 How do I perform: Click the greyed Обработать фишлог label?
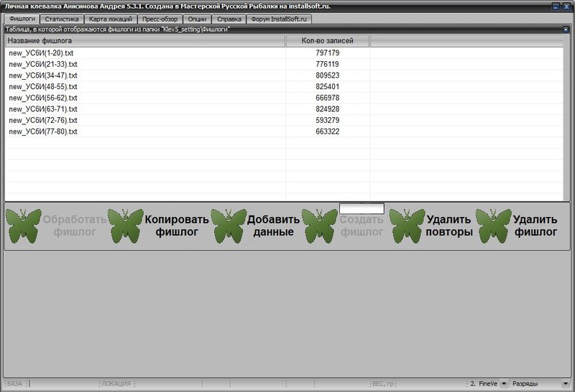point(75,225)
